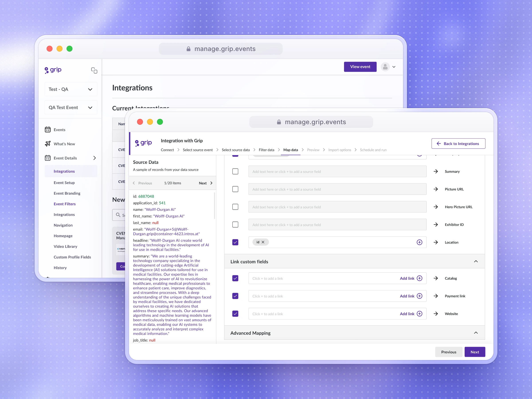Click the user avatar icon in back window

tap(385, 67)
